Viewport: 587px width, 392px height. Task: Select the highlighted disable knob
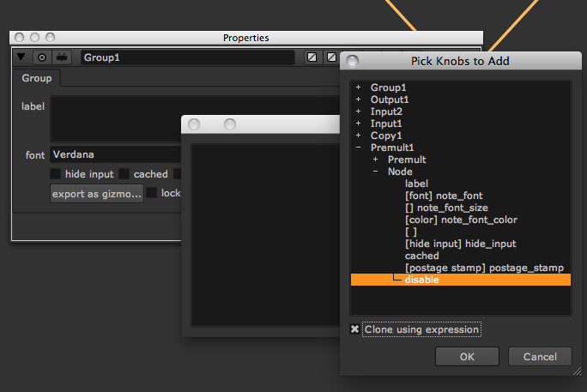click(x=461, y=280)
